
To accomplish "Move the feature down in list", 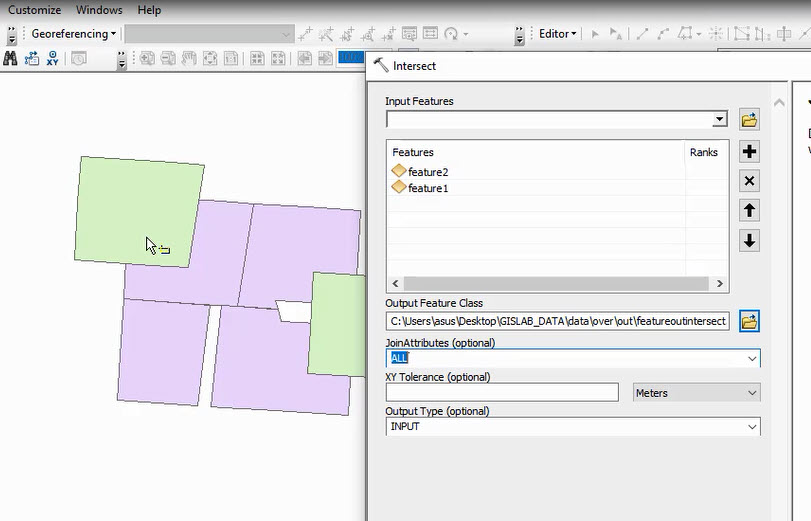I will click(x=749, y=240).
